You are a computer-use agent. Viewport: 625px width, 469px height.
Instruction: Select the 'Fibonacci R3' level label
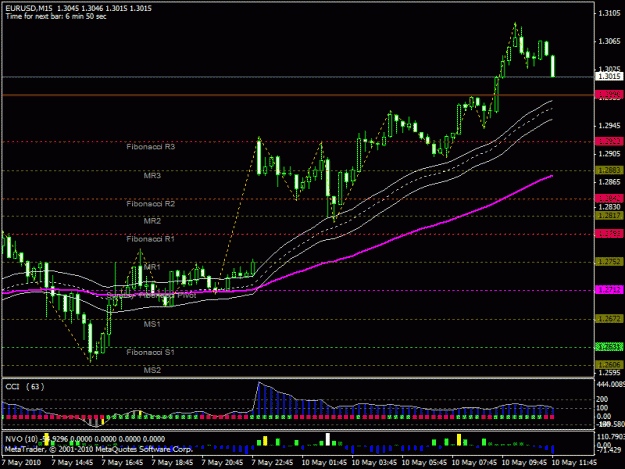pos(151,147)
